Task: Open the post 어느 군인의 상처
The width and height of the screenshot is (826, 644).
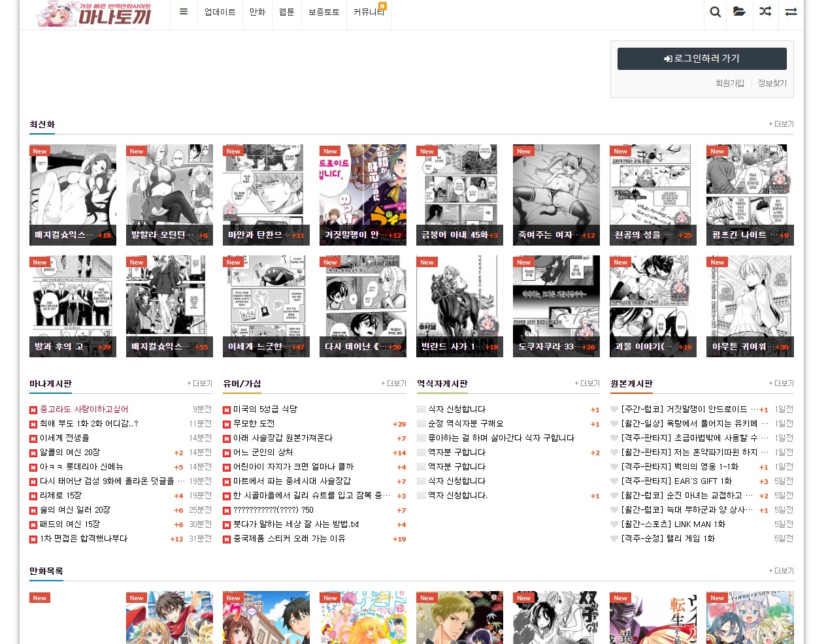Action: pyautogui.click(x=263, y=453)
